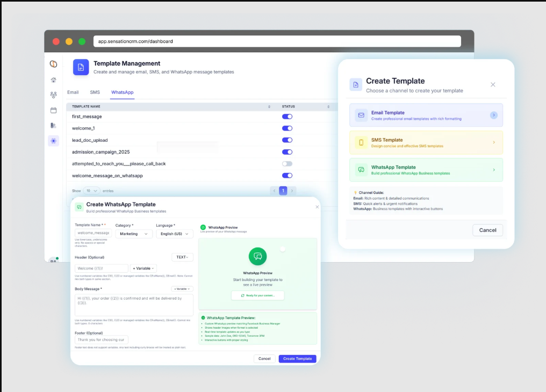546x392 pixels.
Task: Select the welcome_1 template name
Action: point(83,128)
